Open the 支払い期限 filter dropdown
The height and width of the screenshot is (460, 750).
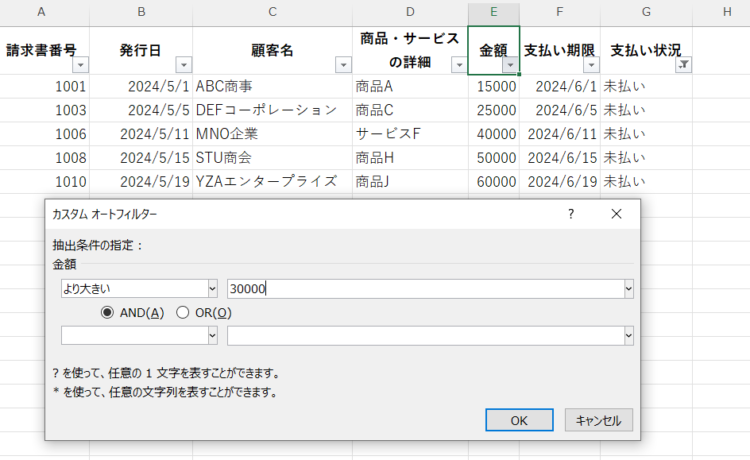pyautogui.click(x=592, y=65)
